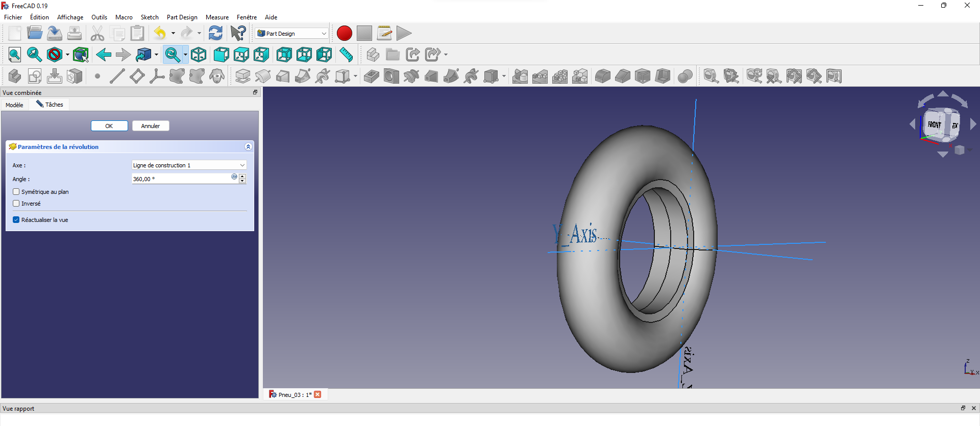Set the view to right

pyautogui.click(x=261, y=55)
